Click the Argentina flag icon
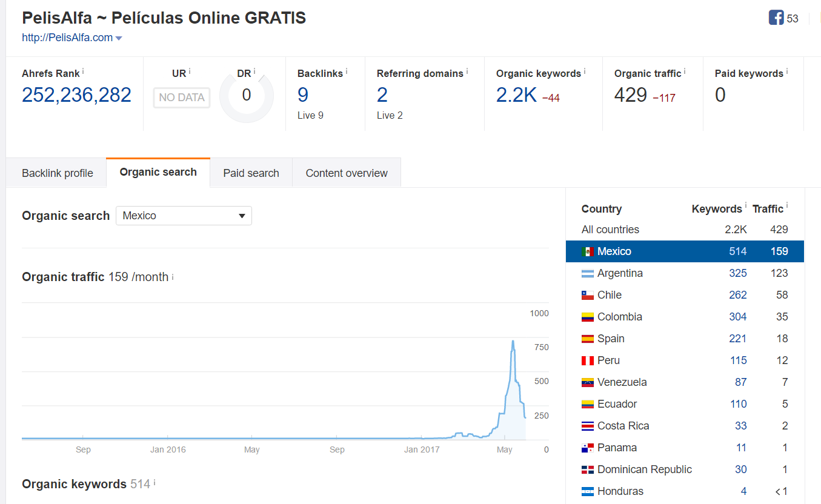The height and width of the screenshot is (504, 821). tap(587, 273)
